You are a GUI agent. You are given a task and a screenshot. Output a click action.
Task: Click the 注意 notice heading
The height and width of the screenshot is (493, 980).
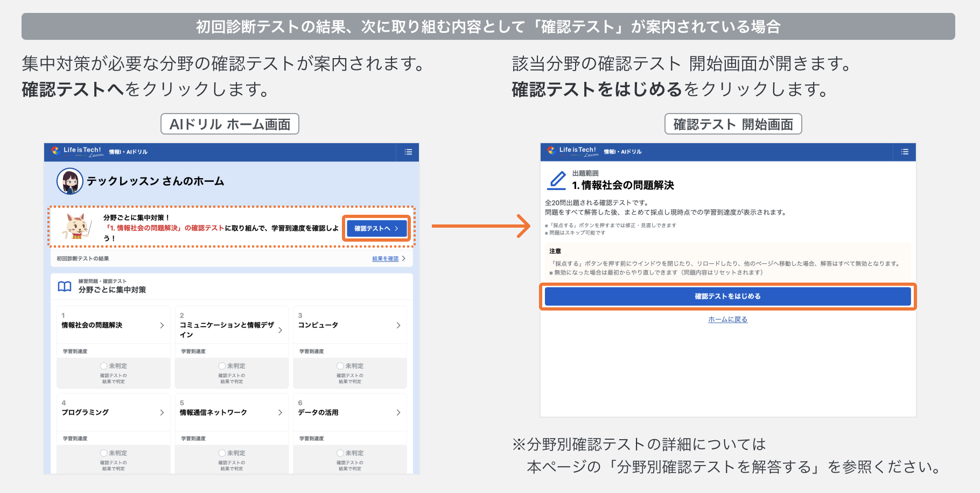tap(555, 251)
